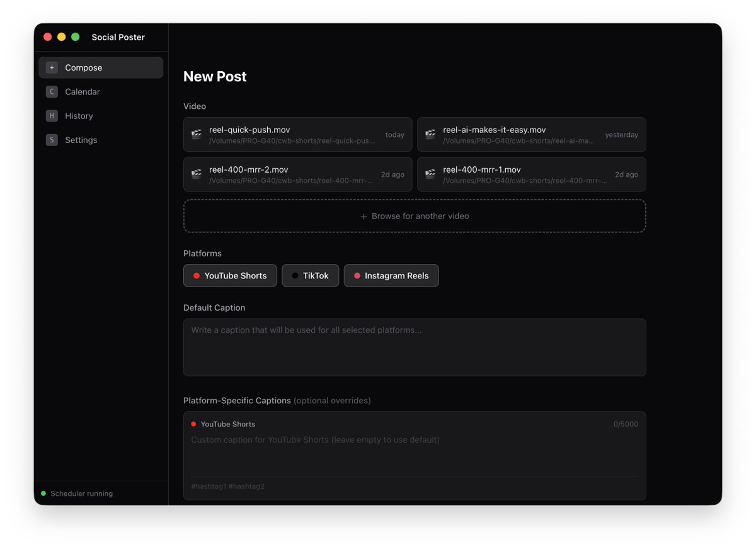The height and width of the screenshot is (550, 756).
Task: Focus the Default Caption text area
Action: tap(415, 347)
